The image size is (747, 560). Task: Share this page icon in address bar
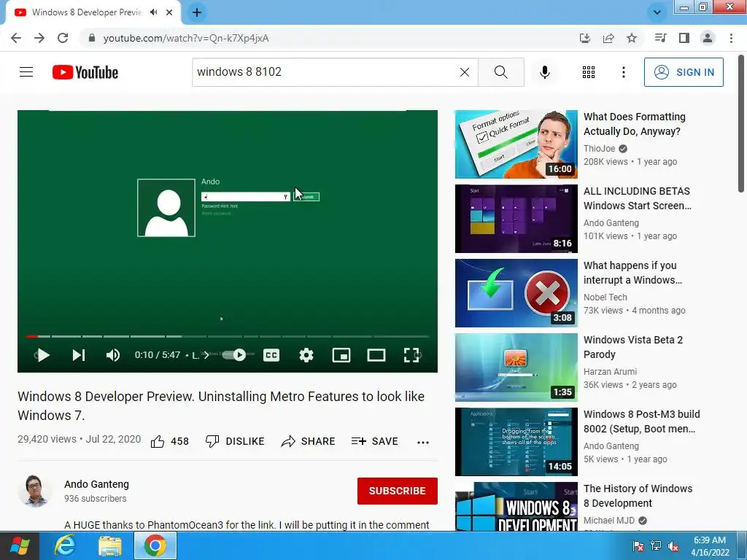[x=608, y=38]
